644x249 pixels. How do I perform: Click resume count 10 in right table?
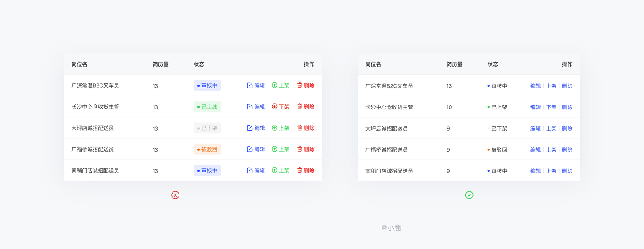pyautogui.click(x=449, y=107)
